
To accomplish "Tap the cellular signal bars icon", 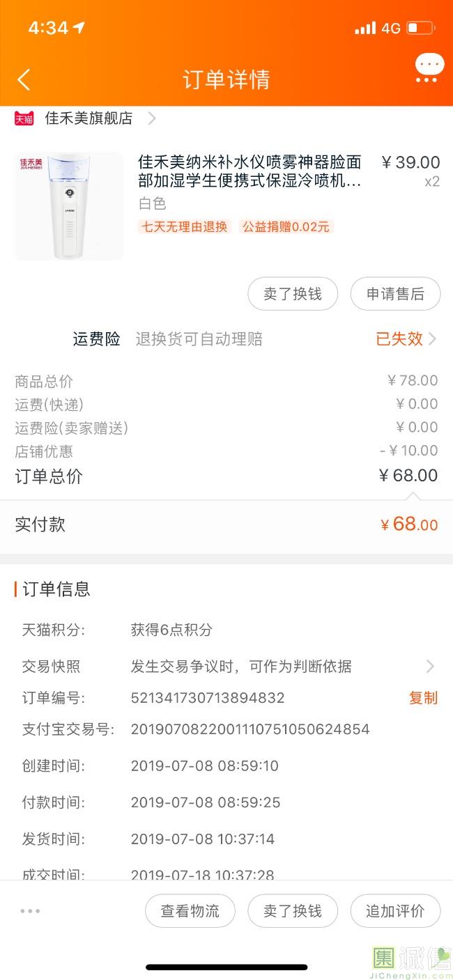I will (364, 29).
